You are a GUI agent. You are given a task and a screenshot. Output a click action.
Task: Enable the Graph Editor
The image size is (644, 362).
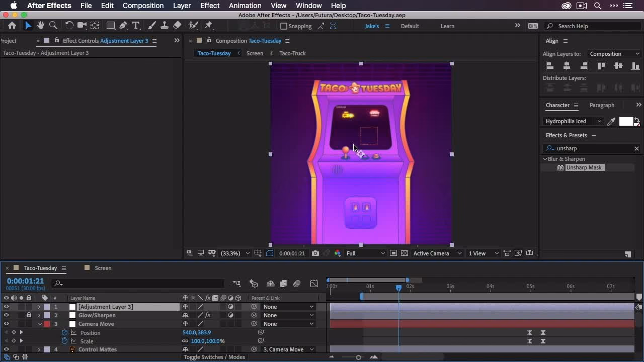314,284
